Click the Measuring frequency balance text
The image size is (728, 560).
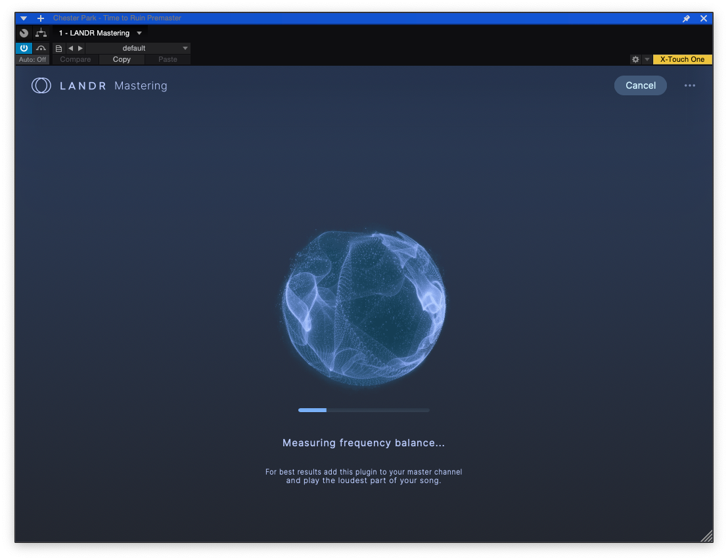click(x=363, y=443)
